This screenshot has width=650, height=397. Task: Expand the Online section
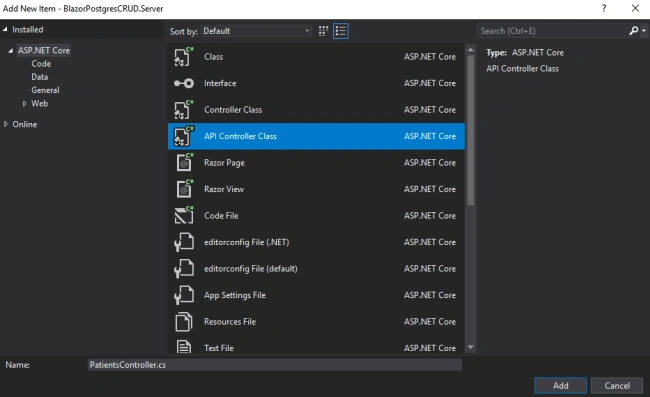point(6,124)
